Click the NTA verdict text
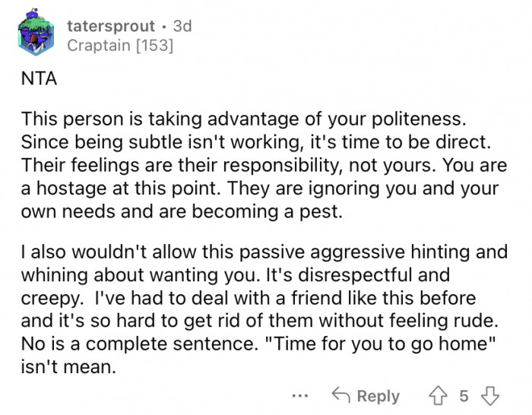 click(40, 78)
